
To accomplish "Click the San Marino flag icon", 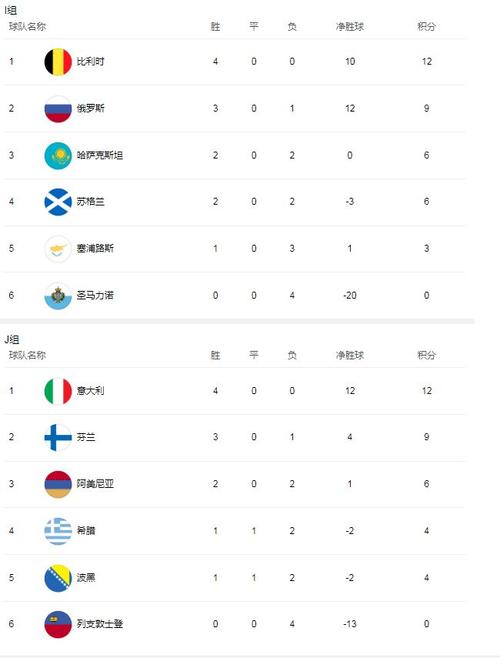I will point(58,295).
